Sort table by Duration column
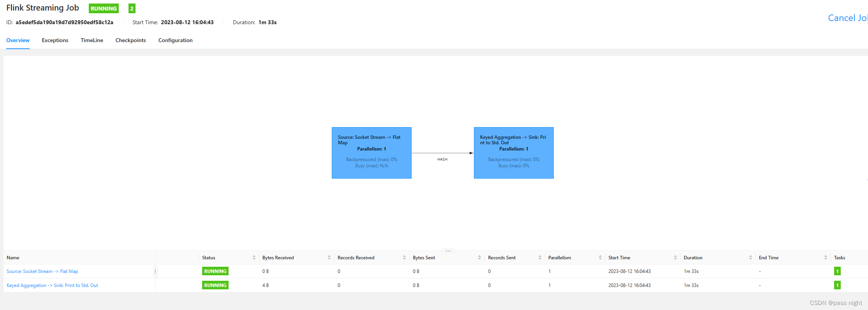This screenshot has height=310, width=868. (x=750, y=257)
